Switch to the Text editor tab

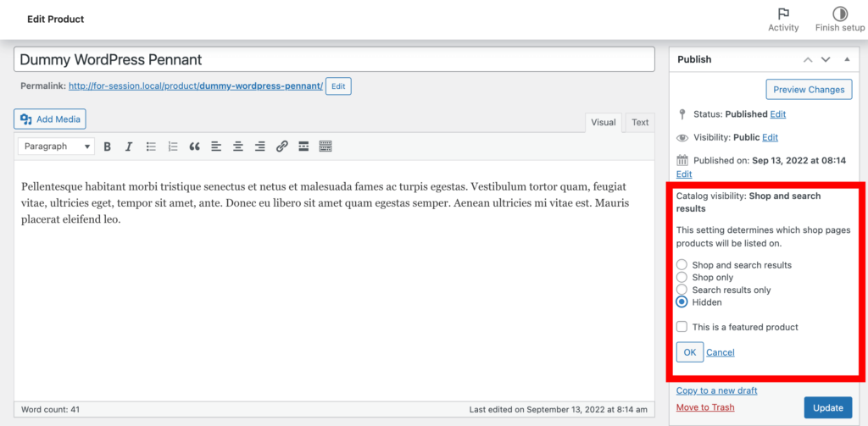pyautogui.click(x=640, y=123)
